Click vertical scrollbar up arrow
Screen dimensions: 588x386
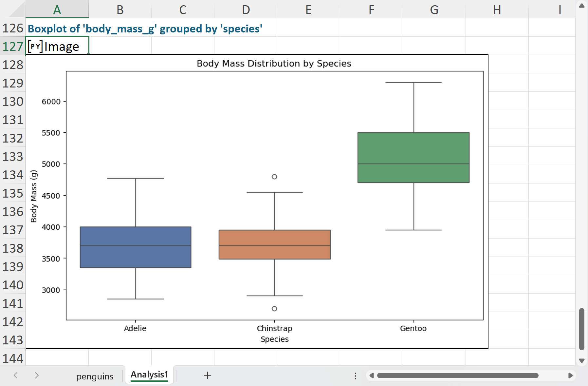coord(582,6)
